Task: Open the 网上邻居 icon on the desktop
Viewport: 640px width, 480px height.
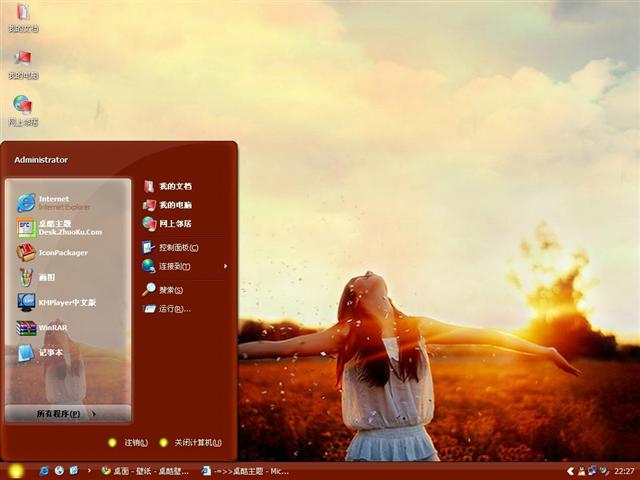Action: [23, 111]
